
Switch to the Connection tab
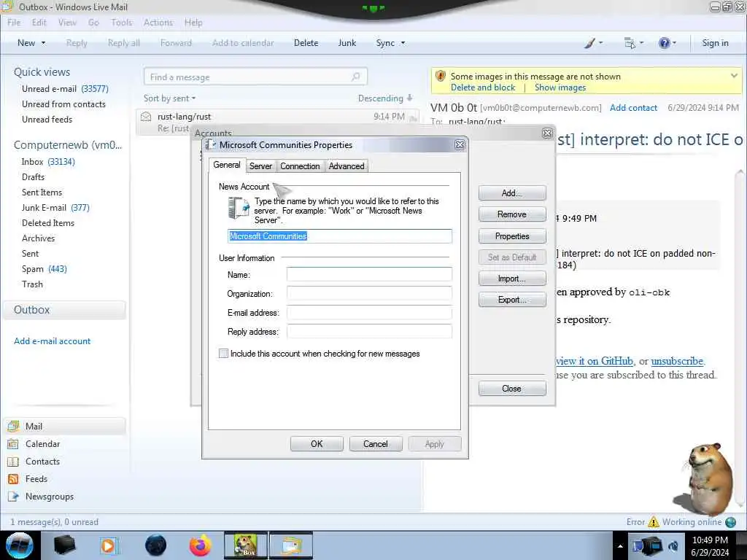[x=300, y=166]
